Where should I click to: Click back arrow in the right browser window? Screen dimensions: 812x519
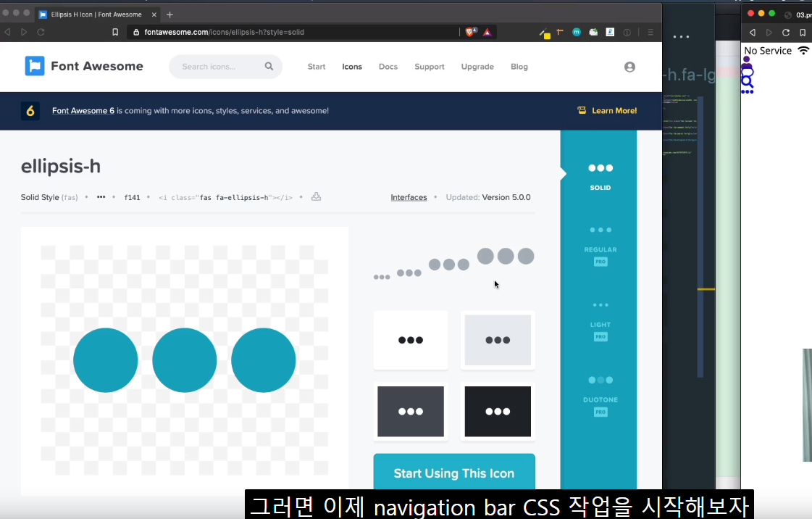point(753,33)
